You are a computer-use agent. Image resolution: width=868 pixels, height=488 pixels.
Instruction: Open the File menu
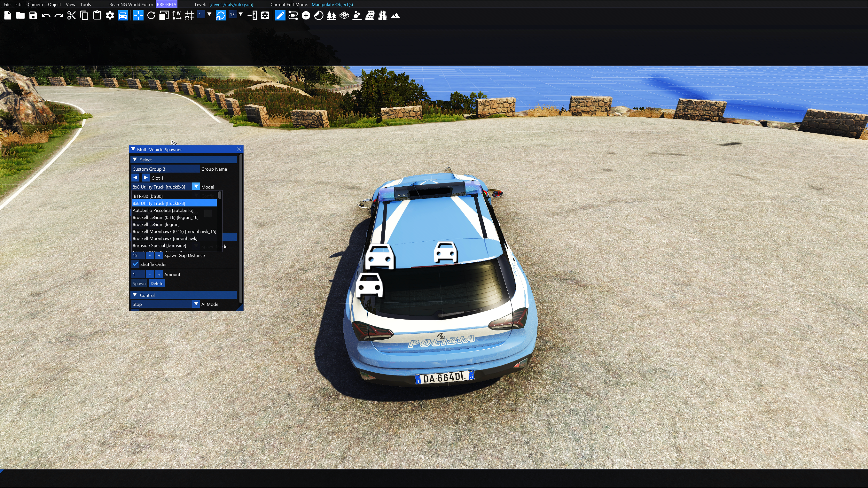click(x=7, y=4)
